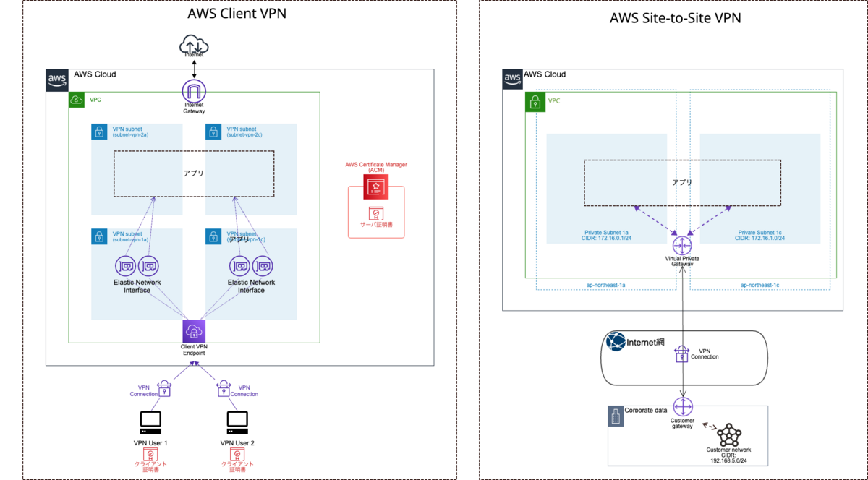
Task: Select the Client VPN Endpoint icon
Action: pos(194,331)
